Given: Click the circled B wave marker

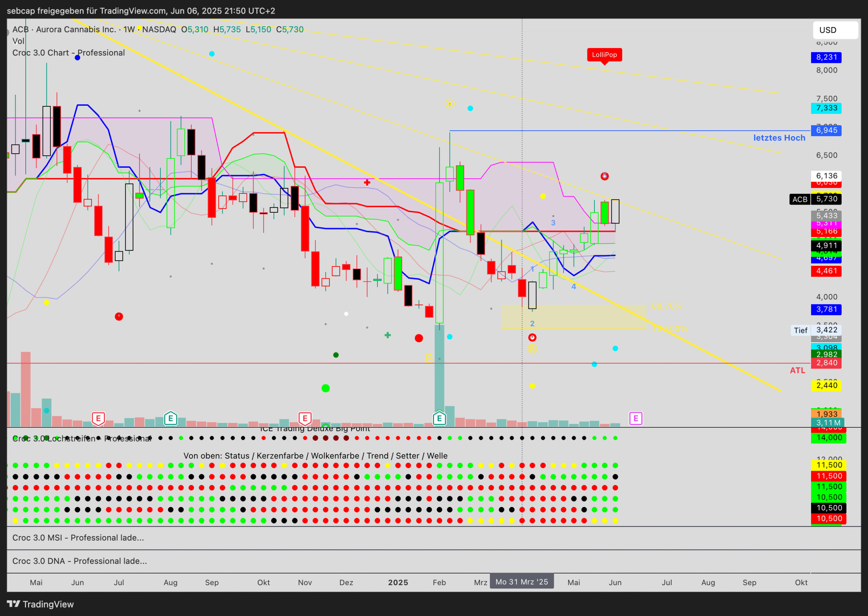Looking at the screenshot, I should click(x=532, y=349).
